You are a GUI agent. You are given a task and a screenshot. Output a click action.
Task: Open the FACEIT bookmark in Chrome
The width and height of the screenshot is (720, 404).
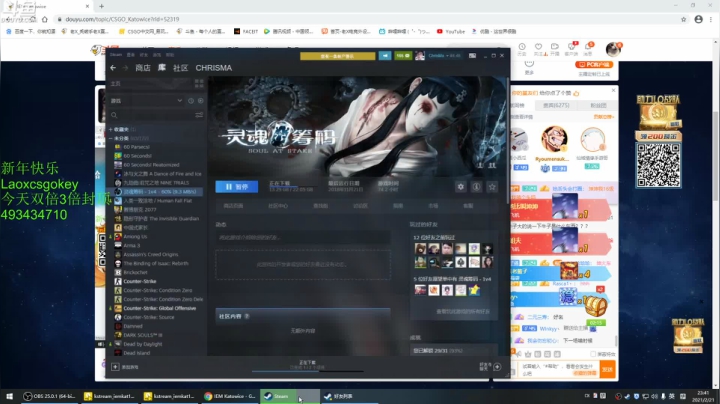pos(246,31)
